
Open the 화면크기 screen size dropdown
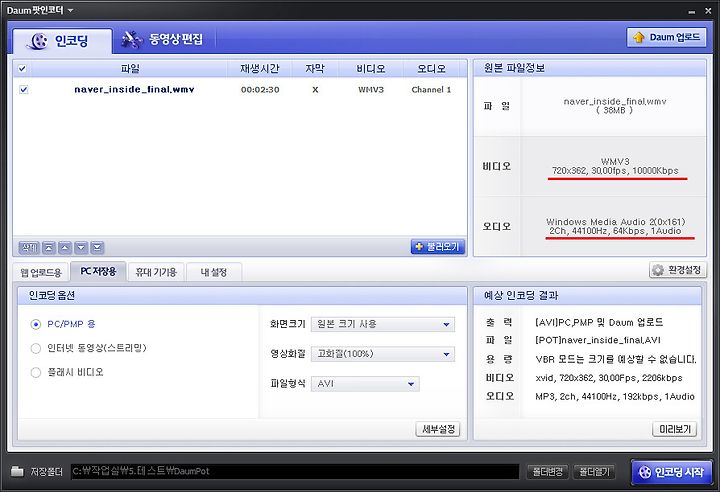coord(383,324)
